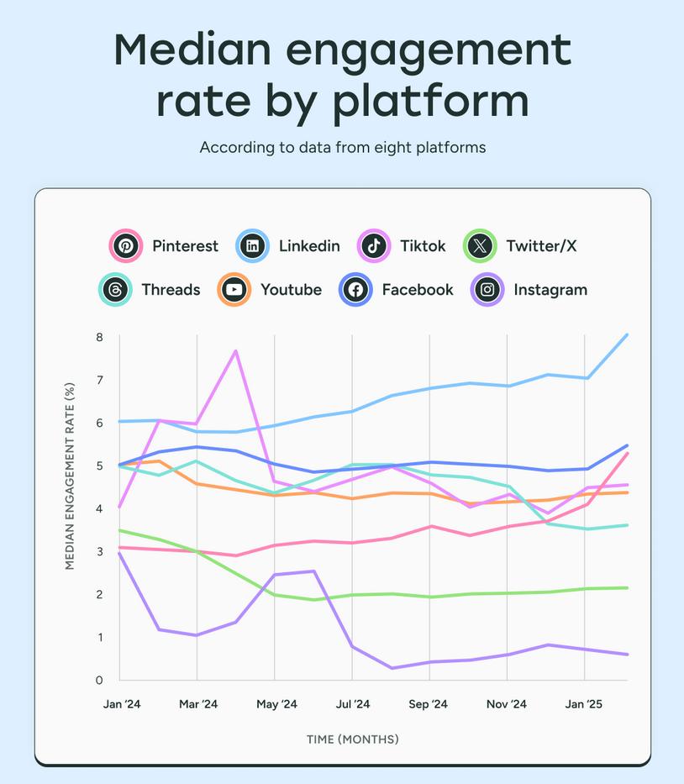Viewport: 684px width, 784px height.
Task: Click the Instagram legend icon
Action: (487, 290)
